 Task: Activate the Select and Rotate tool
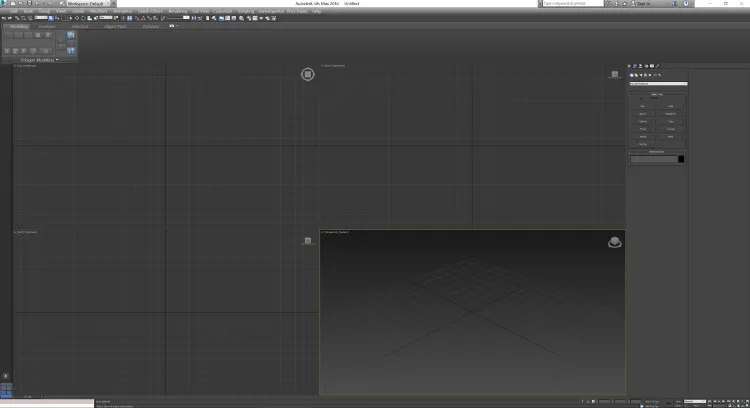(x=83, y=18)
